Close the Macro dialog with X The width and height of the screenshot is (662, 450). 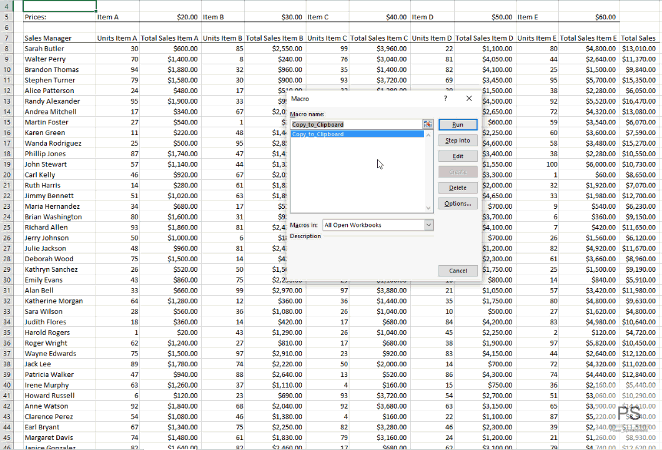pos(469,99)
